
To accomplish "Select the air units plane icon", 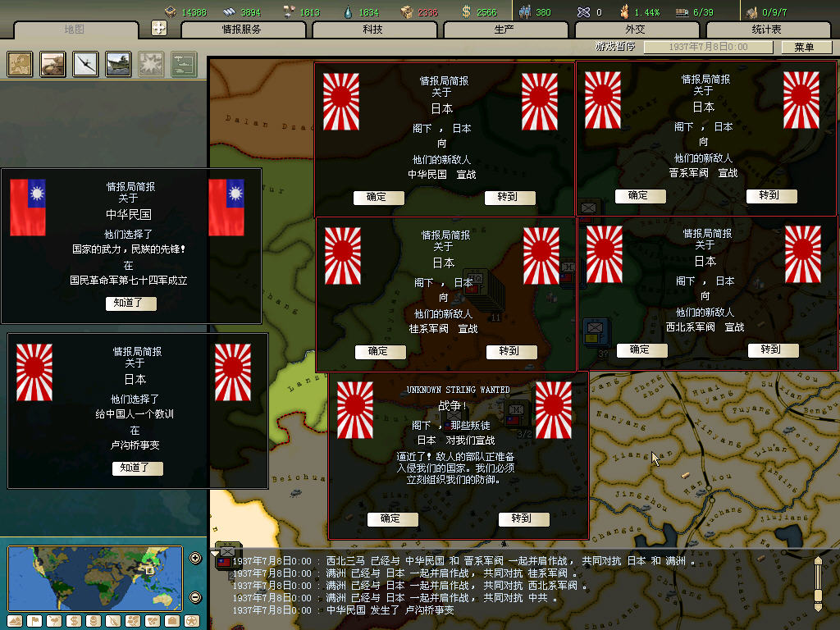I will (85, 64).
